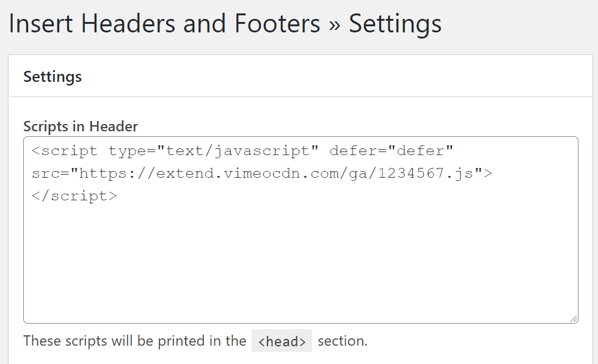Click the opening <script tag text
The width and height of the screenshot is (598, 364).
point(65,151)
